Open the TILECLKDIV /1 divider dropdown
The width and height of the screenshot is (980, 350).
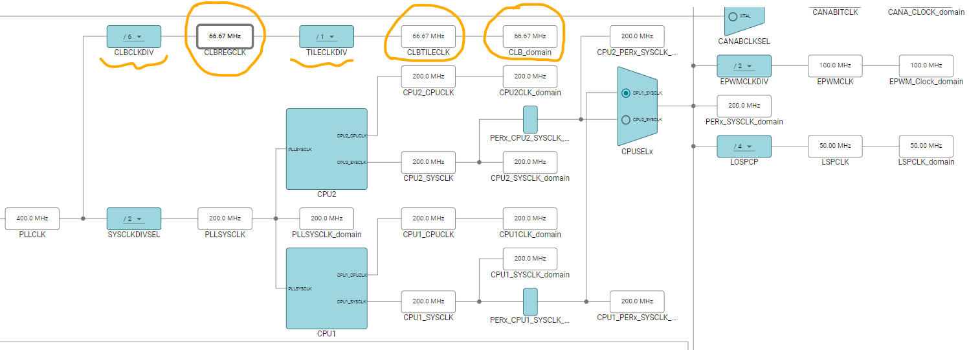pyautogui.click(x=327, y=36)
